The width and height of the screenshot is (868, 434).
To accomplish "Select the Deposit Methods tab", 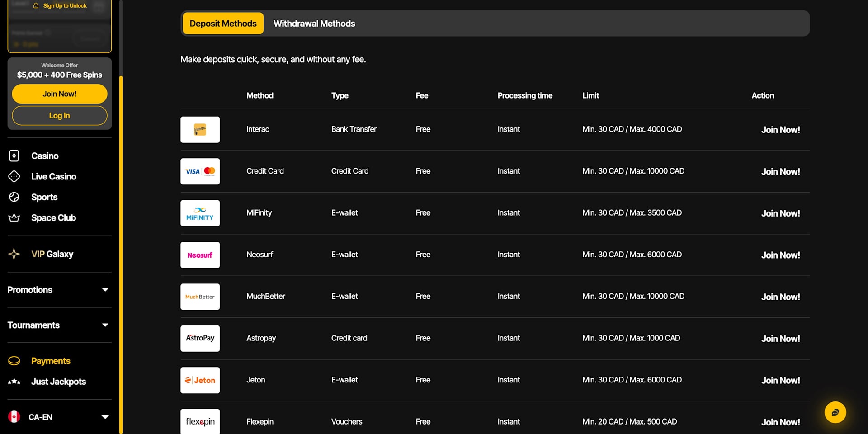I will (223, 24).
